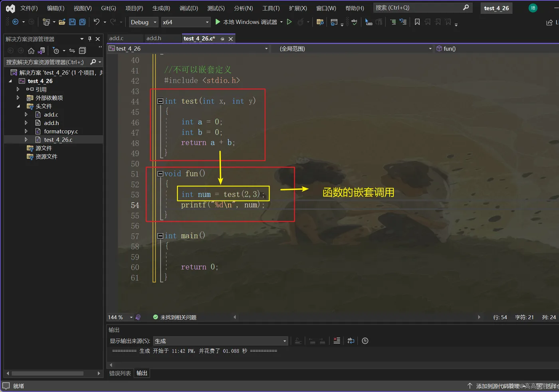Click the Solution Explorer horizontal scrollbar
Image resolution: width=559 pixels, height=392 pixels.
tap(48, 374)
